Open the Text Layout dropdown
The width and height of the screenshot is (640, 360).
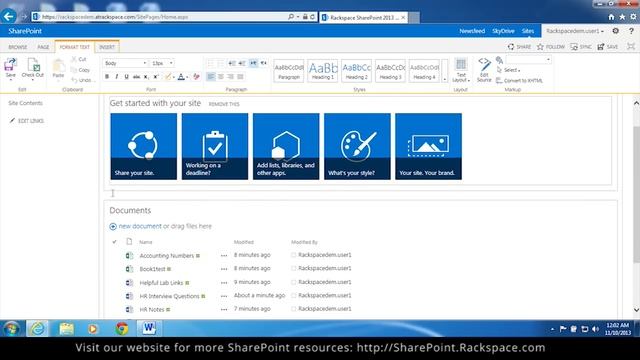461,69
